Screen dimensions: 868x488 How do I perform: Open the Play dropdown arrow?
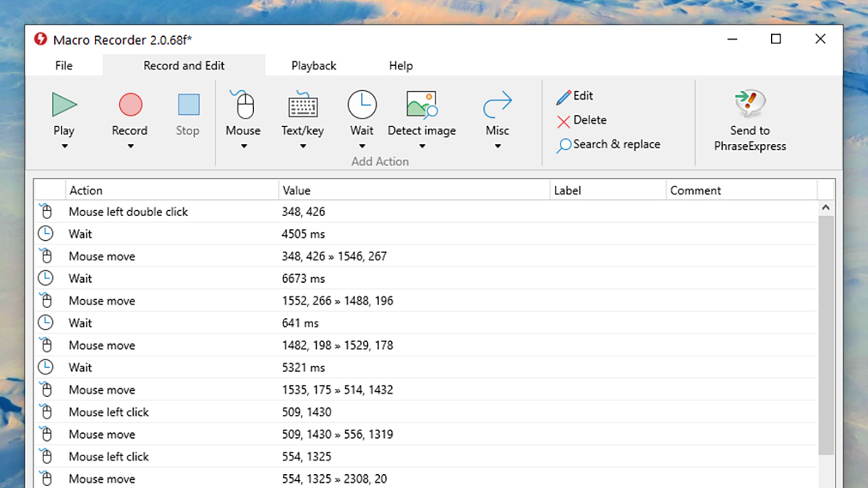point(64,147)
